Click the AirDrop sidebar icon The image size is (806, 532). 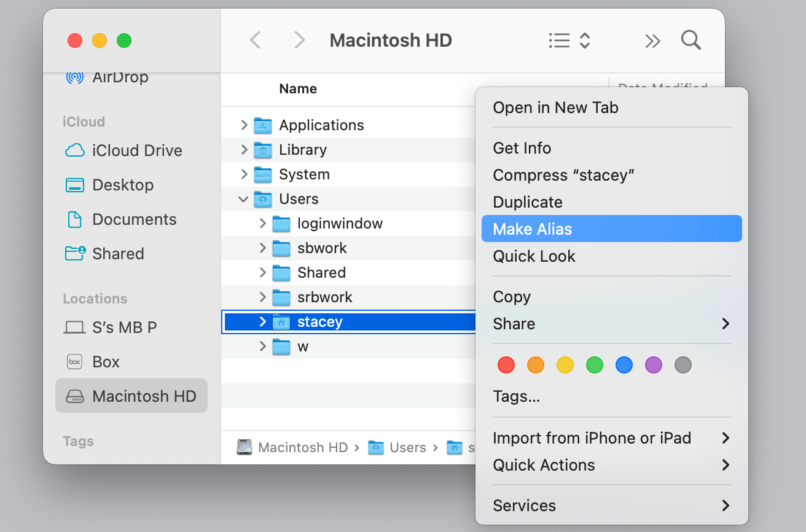point(74,78)
